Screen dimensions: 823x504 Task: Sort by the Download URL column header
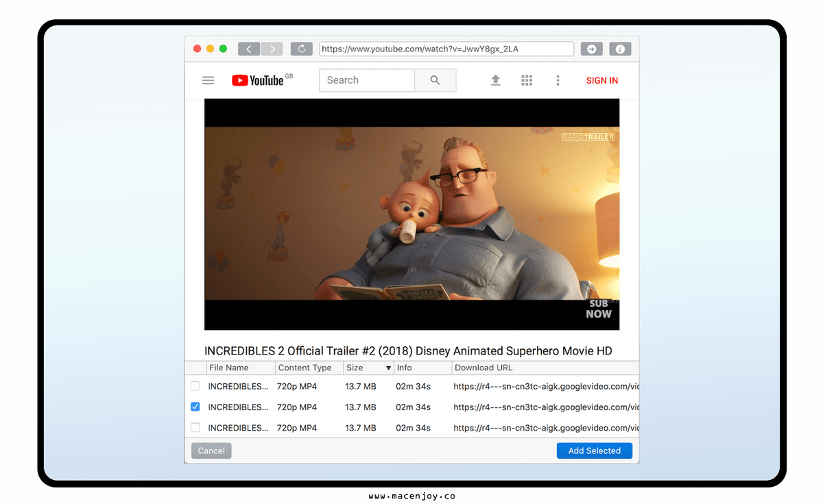[545, 368]
